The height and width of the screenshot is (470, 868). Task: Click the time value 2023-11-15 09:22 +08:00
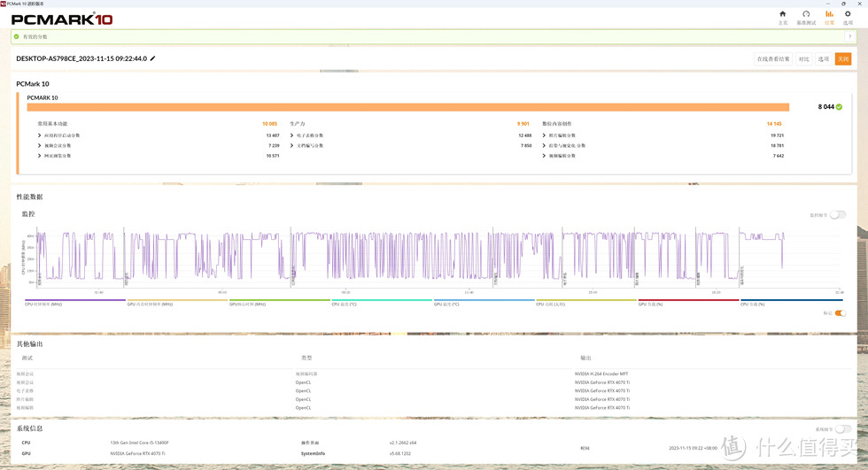[x=693, y=448]
